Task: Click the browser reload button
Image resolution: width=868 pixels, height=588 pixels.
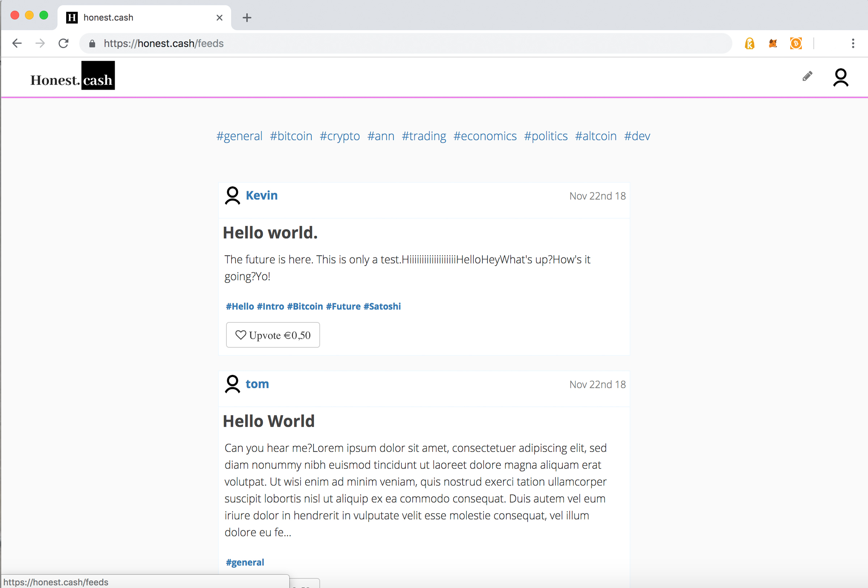Action: tap(64, 43)
